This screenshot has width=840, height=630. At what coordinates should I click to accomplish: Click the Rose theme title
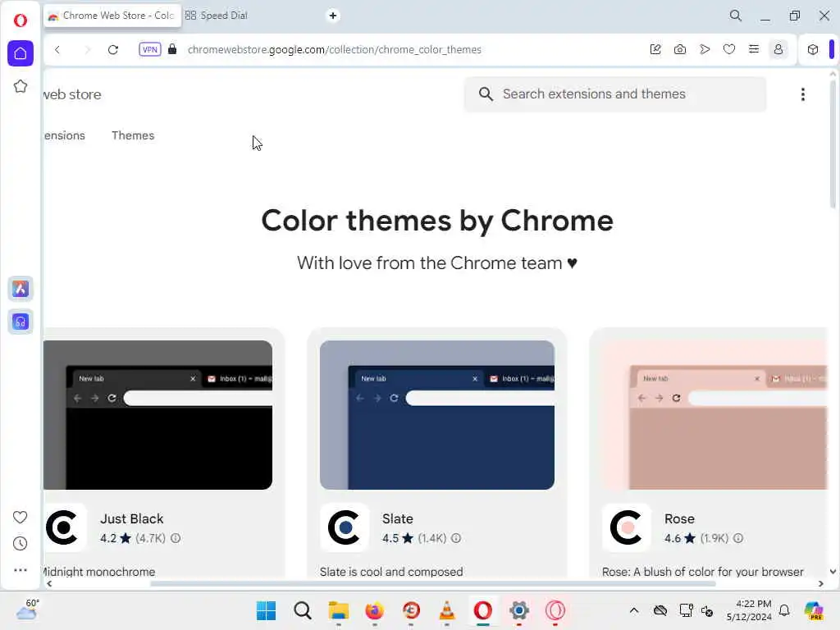click(x=679, y=518)
